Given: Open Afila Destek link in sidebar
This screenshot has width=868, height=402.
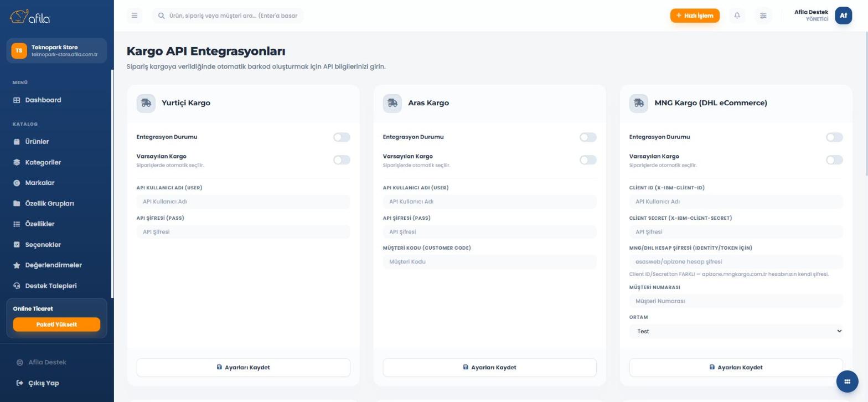Looking at the screenshot, I should 42,362.
